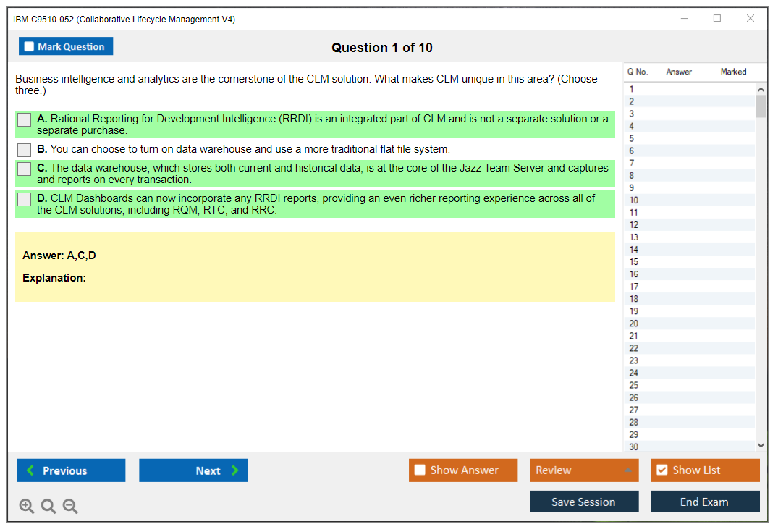Screen dimensions: 778x532
Task: Select question 10 in the question list
Action: pyautogui.click(x=634, y=200)
